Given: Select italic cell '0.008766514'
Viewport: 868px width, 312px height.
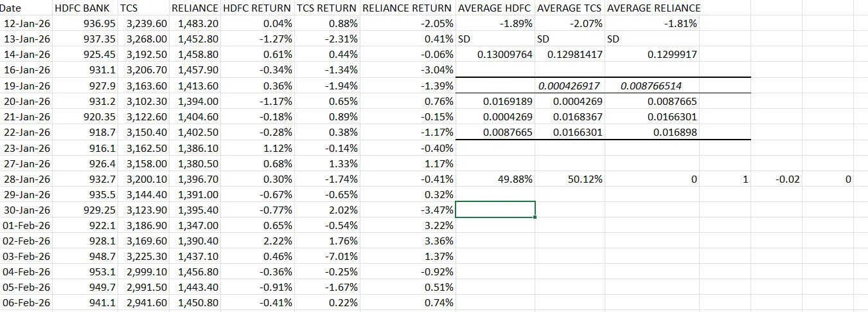Looking at the screenshot, I should click(653, 86).
